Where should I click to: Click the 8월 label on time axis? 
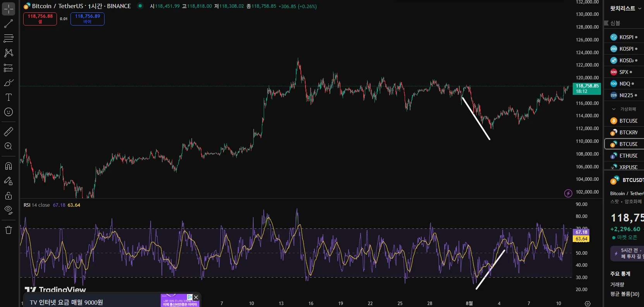(x=469, y=304)
